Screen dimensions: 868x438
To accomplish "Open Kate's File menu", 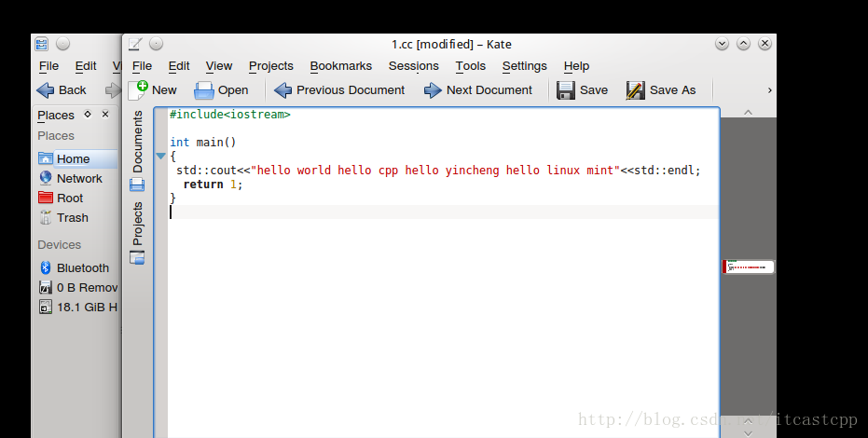I will [x=143, y=66].
